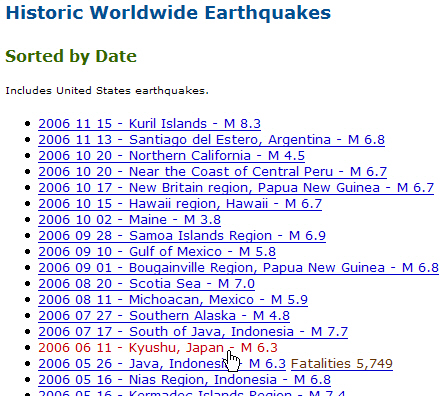This screenshot has height=396, width=444.
Task: Open Java, Indonesia M 6.3 earthquake link
Action: [x=162, y=364]
